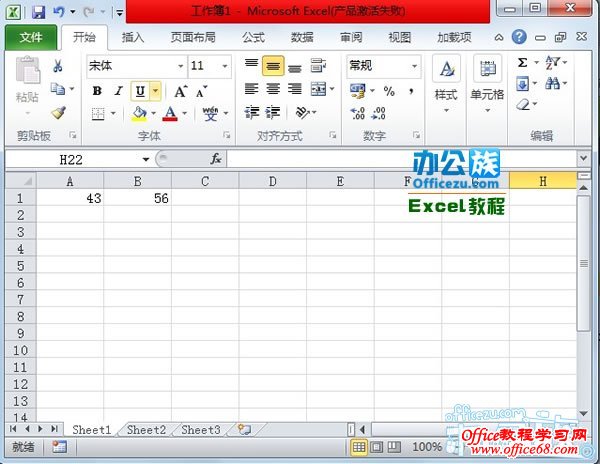Open Excel Help question mark
Screen dimensions: 600x464
(519, 37)
